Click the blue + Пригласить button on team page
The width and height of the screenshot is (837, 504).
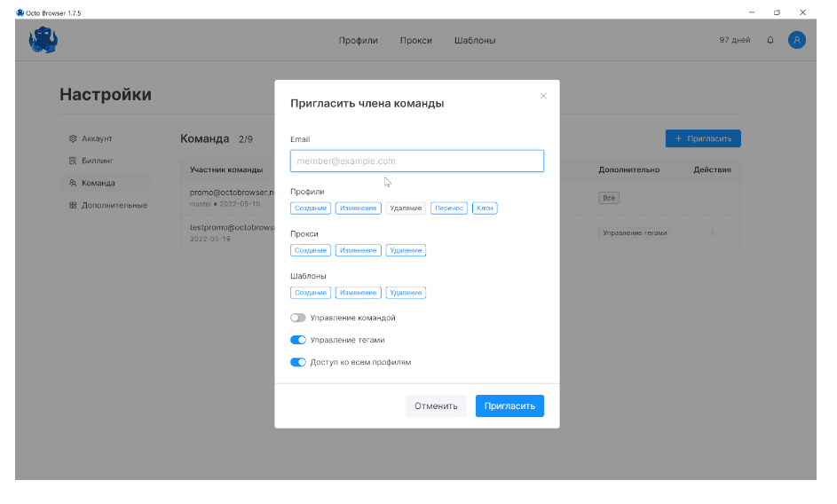tap(703, 138)
